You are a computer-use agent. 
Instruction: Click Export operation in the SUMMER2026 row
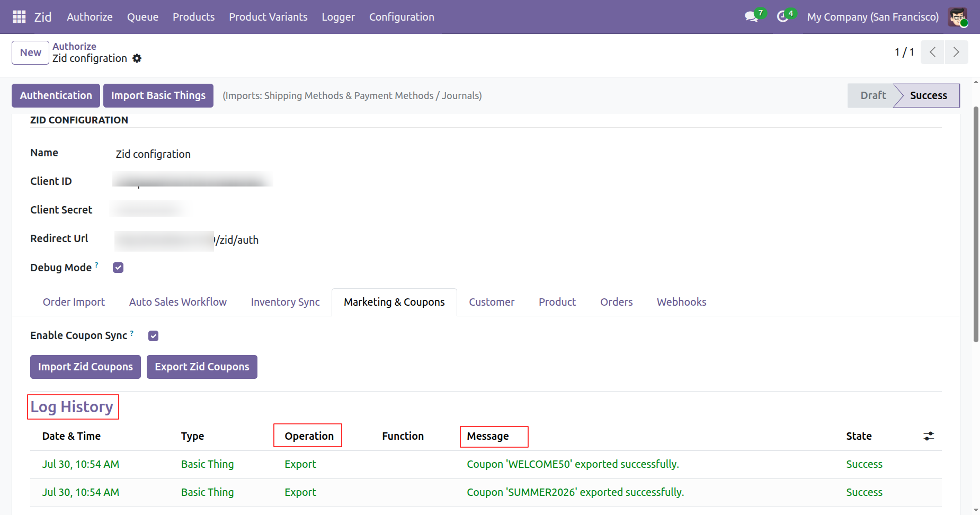[300, 492]
